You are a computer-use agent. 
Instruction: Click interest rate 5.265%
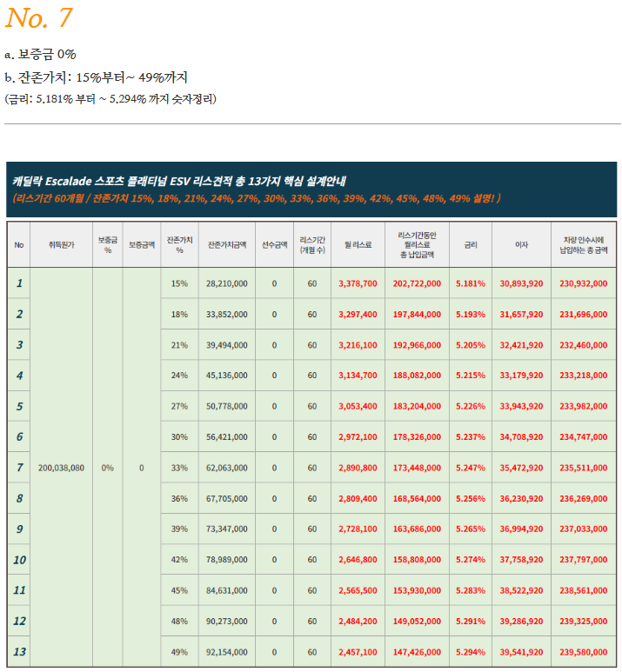(471, 529)
